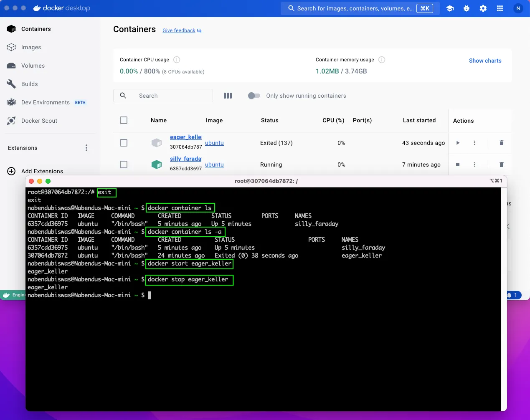530x420 pixels.
Task: Delete the eager_keller container via trash icon
Action: coord(502,143)
